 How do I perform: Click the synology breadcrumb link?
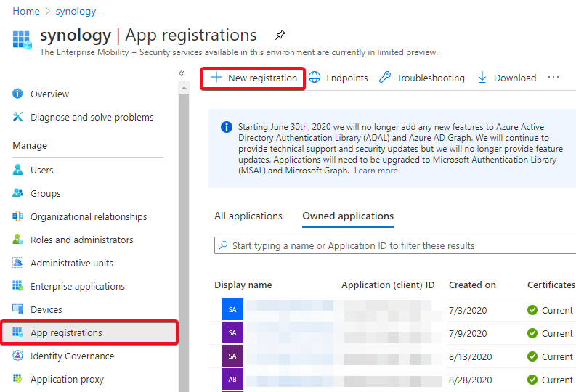pyautogui.click(x=76, y=12)
